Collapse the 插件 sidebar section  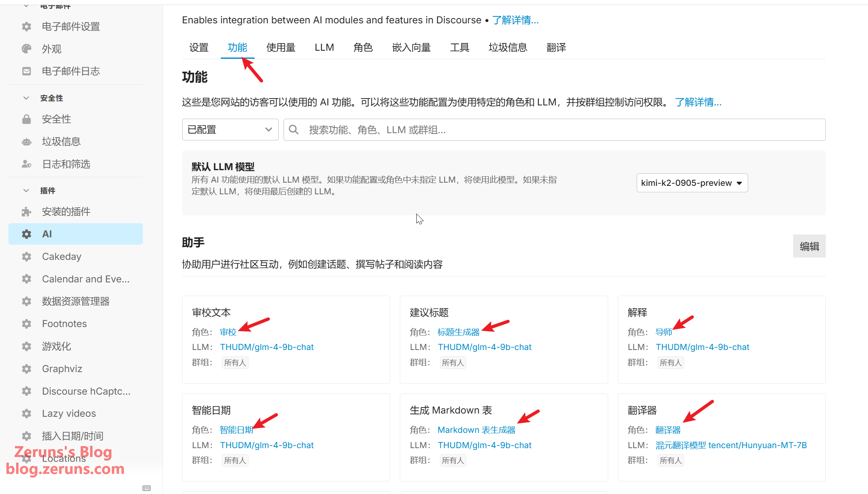click(26, 191)
